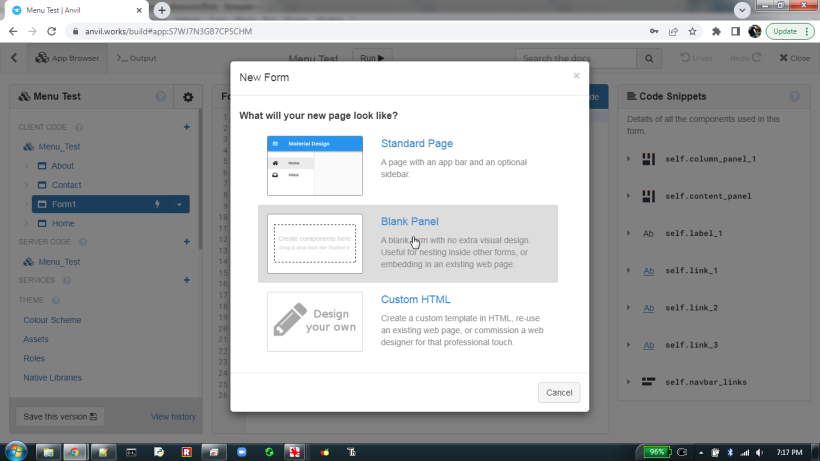Screen dimensions: 820x461
Task: Switch to the Output tab
Action: click(137, 58)
